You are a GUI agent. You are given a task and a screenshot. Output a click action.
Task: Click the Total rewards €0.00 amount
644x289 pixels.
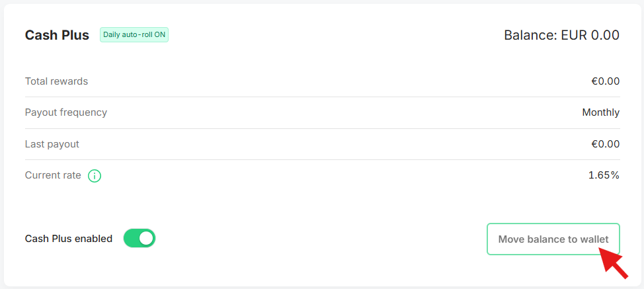coord(606,81)
